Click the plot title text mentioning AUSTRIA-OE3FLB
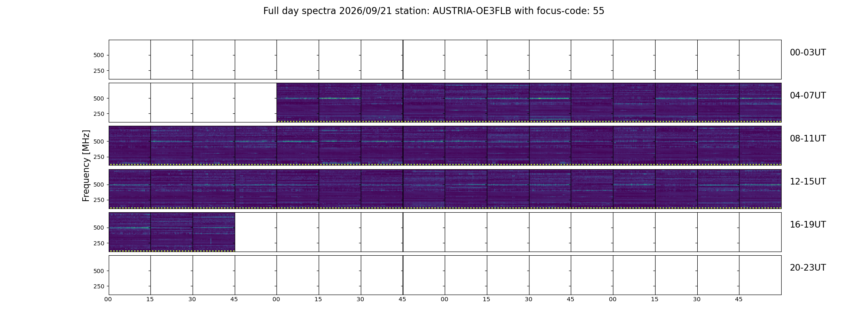 point(434,11)
